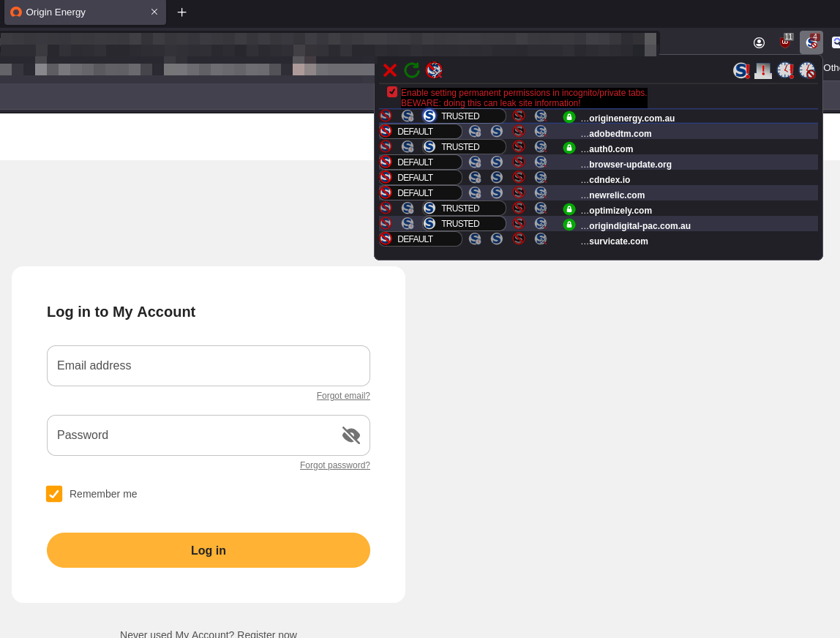Screen dimensions: 840x638
Task: Close the NoScript popup with red X
Action: click(x=390, y=70)
